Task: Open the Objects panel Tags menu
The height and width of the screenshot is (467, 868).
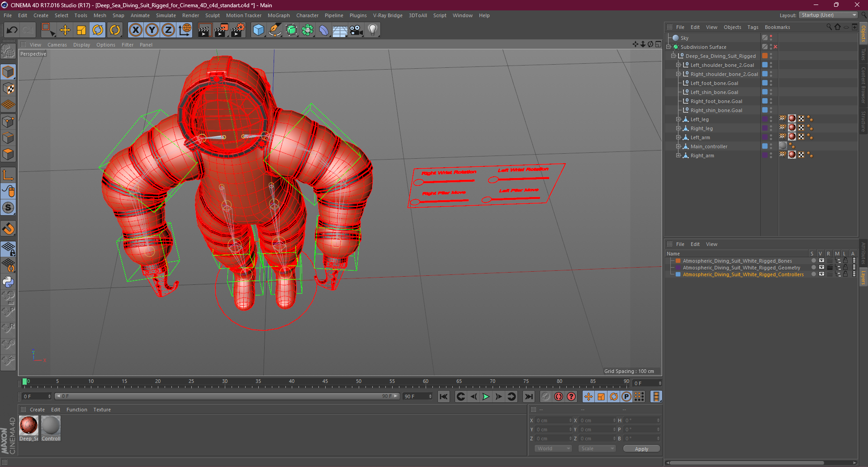Action: (x=753, y=27)
